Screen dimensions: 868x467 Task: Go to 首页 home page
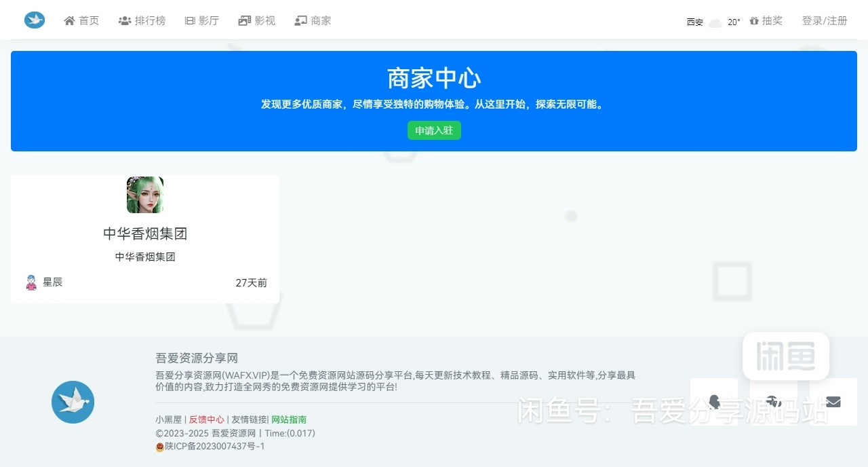81,20
